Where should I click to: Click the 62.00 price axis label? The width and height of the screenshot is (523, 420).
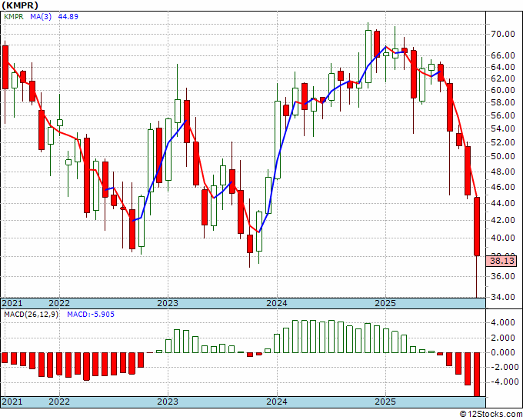click(502, 78)
